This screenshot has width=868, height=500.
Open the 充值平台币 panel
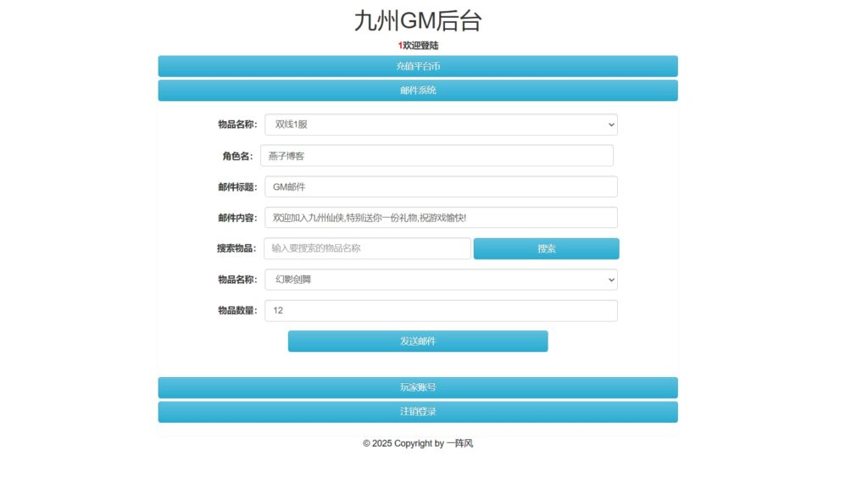(x=417, y=65)
